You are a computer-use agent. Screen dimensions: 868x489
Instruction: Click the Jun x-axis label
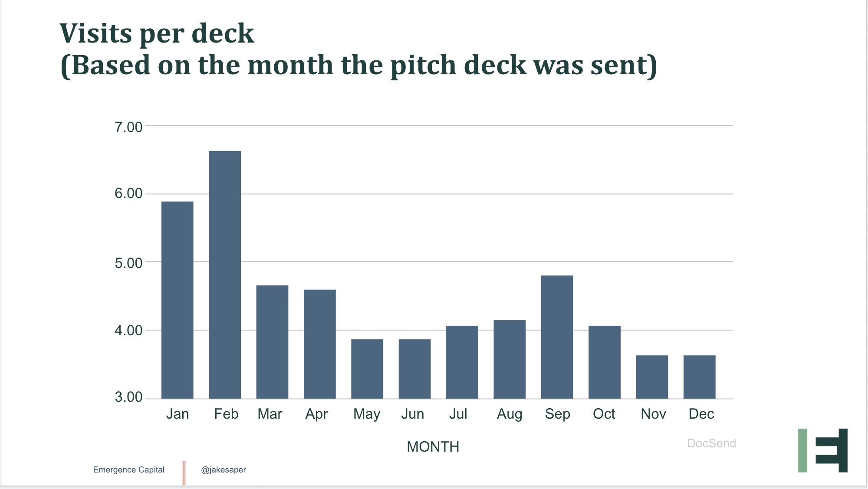412,414
